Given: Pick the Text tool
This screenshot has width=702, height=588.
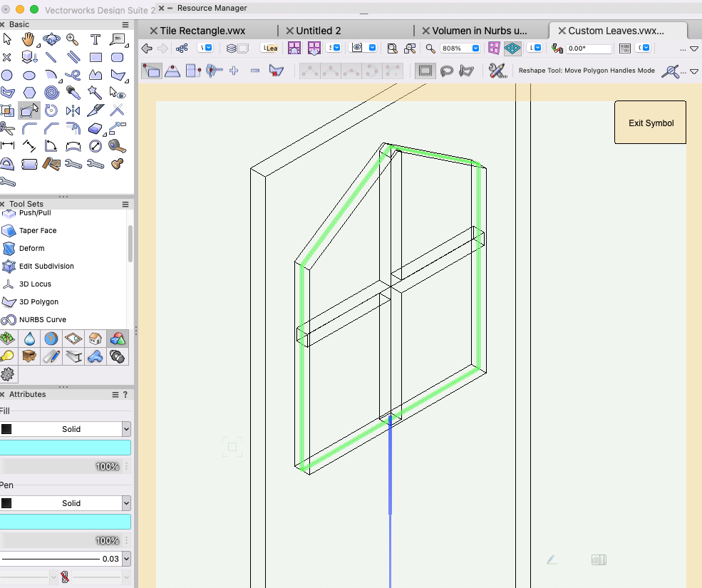Looking at the screenshot, I should click(95, 40).
